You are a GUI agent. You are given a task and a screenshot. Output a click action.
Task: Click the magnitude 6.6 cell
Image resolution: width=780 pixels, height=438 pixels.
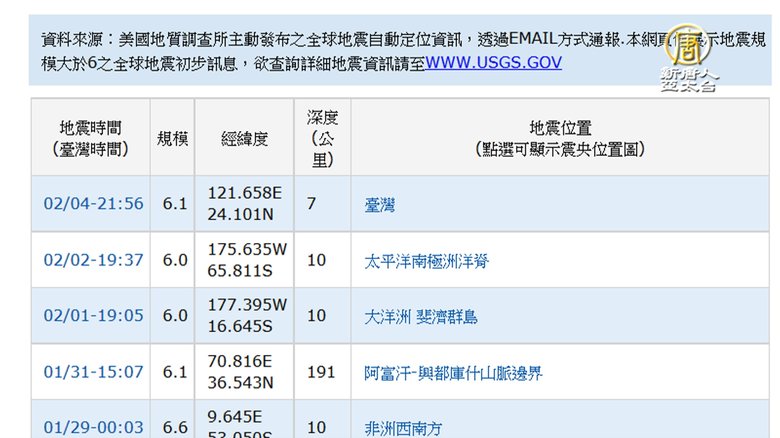click(x=174, y=427)
